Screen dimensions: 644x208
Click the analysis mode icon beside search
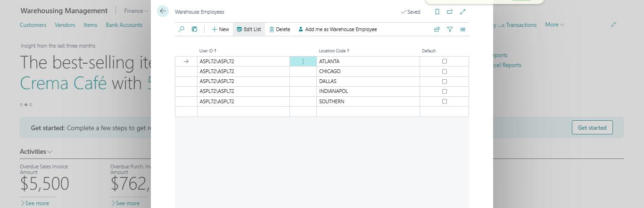[195, 29]
